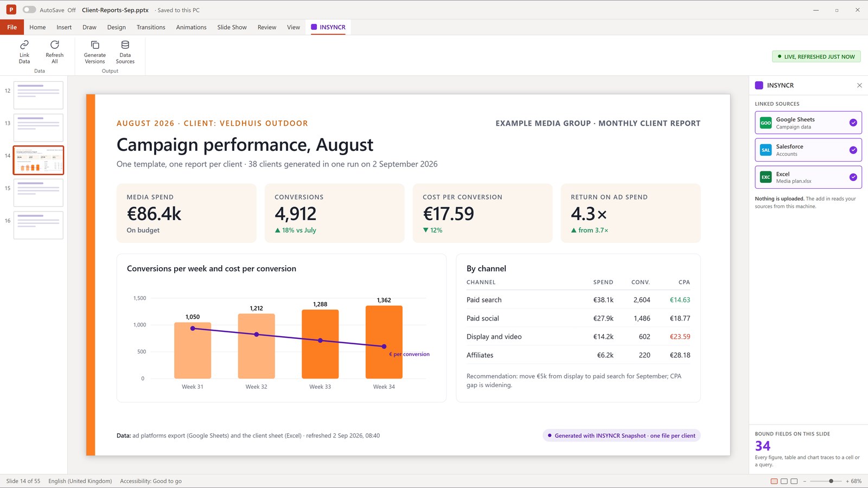Click the Live, Refreshed Just Now badge
The height and width of the screenshot is (488, 868).
coord(816,56)
